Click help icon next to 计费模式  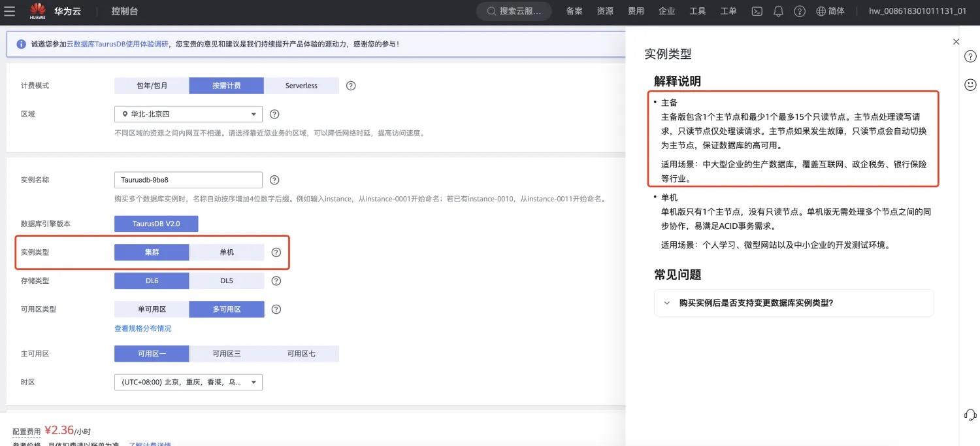pyautogui.click(x=351, y=86)
